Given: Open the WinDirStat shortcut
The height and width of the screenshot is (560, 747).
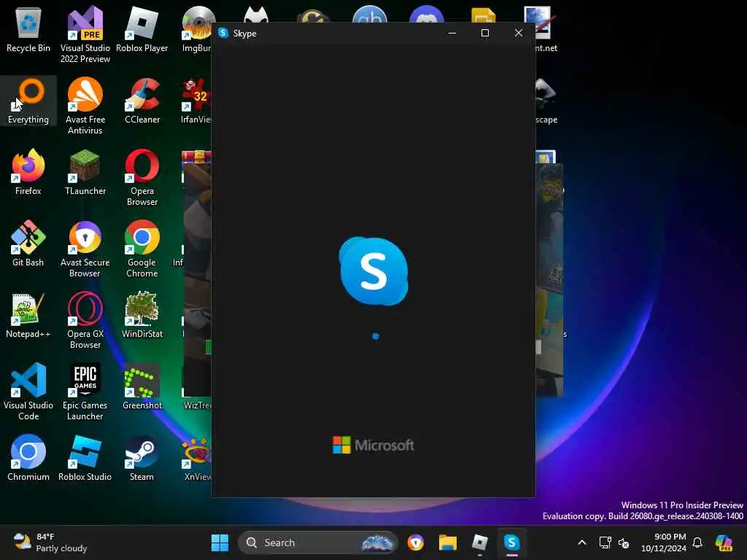Looking at the screenshot, I should coord(142,315).
